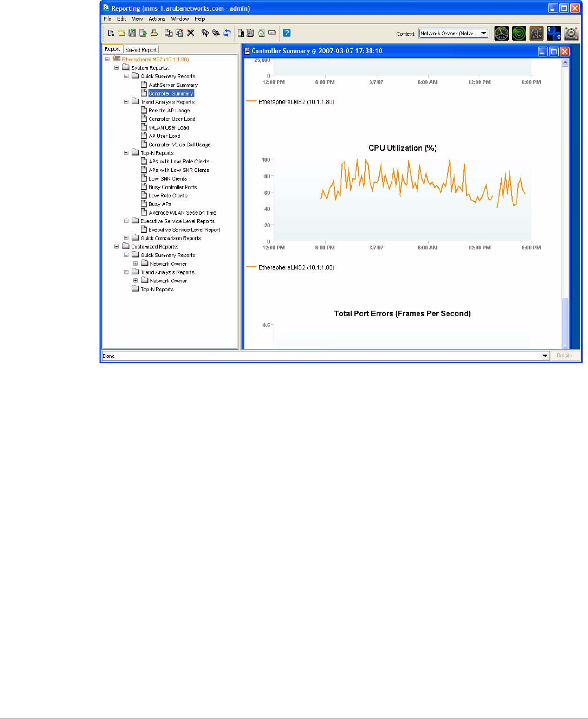Open the gray gear settings application icon

571,34
